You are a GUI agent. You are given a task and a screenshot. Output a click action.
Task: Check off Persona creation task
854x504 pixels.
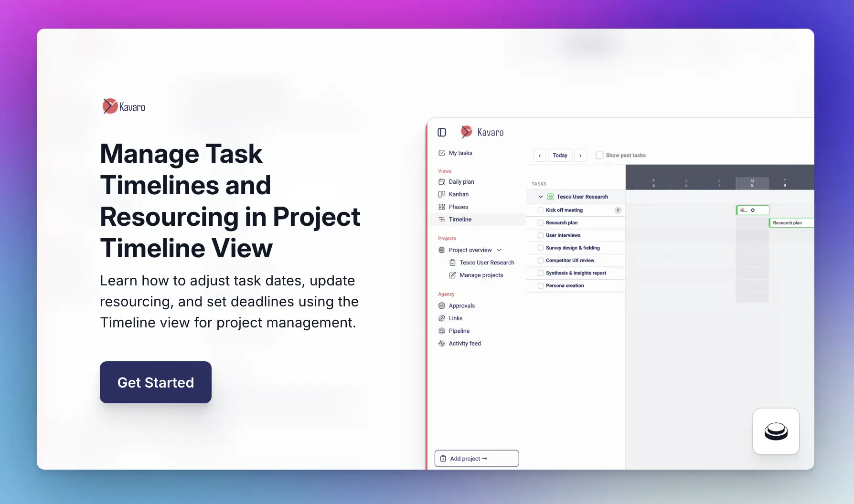click(x=541, y=286)
